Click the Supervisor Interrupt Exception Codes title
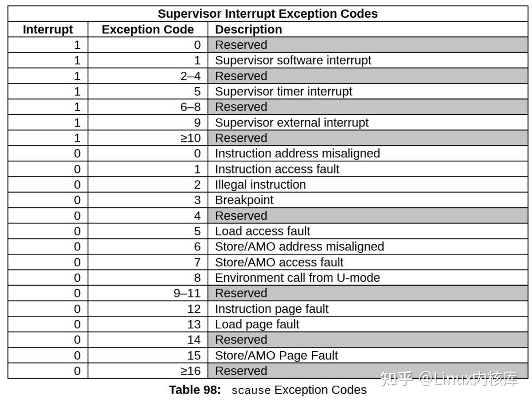Image resolution: width=532 pixels, height=401 pixels. [267, 14]
